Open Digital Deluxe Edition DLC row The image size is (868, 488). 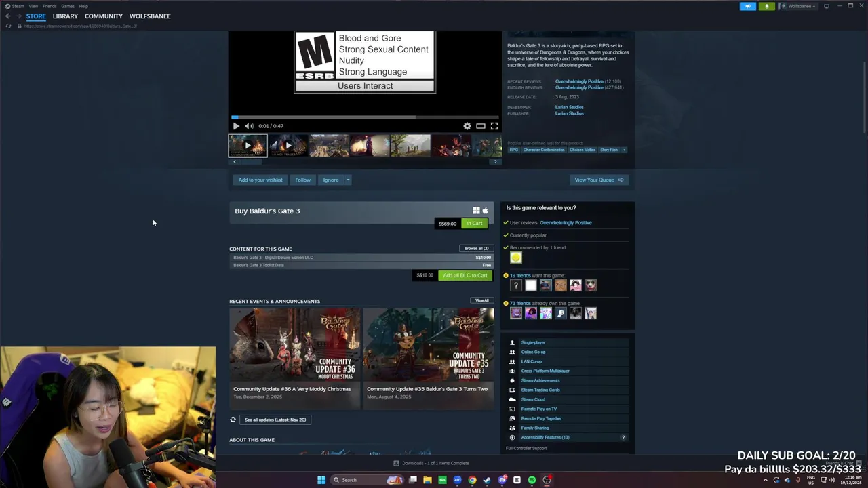[361, 258]
